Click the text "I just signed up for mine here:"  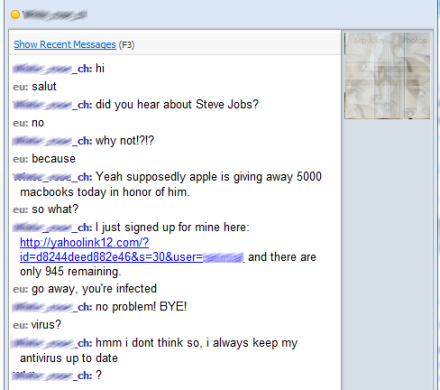coord(172,227)
